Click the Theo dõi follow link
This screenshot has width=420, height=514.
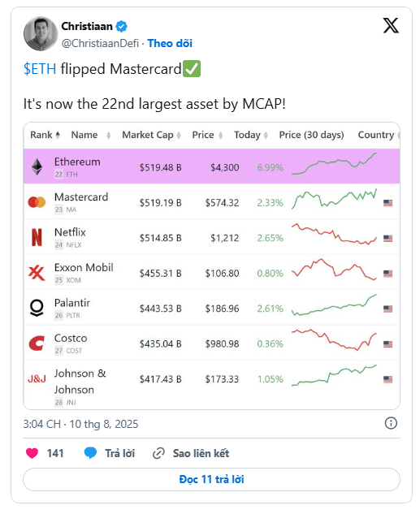170,43
